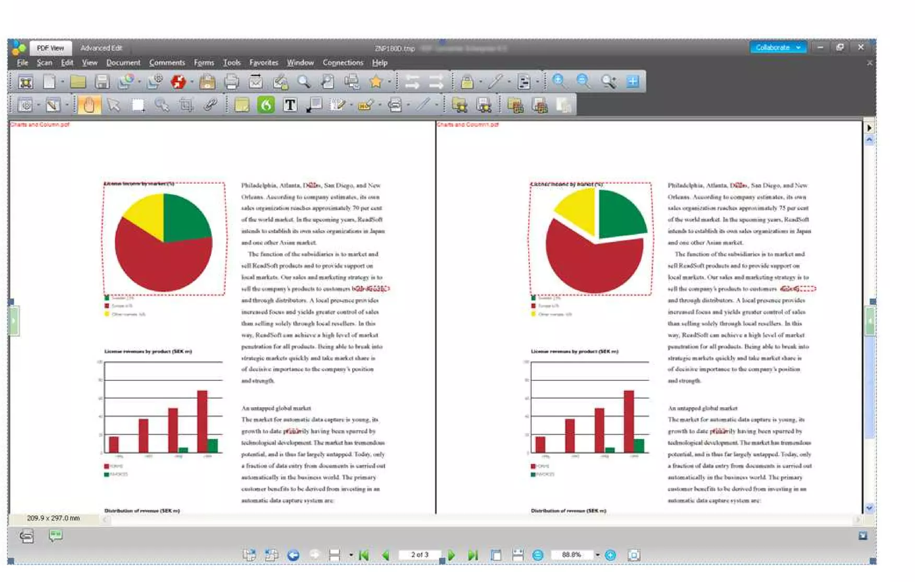Select the rubber stamp tool icon
Screen dimensions: 924x582
[365, 105]
